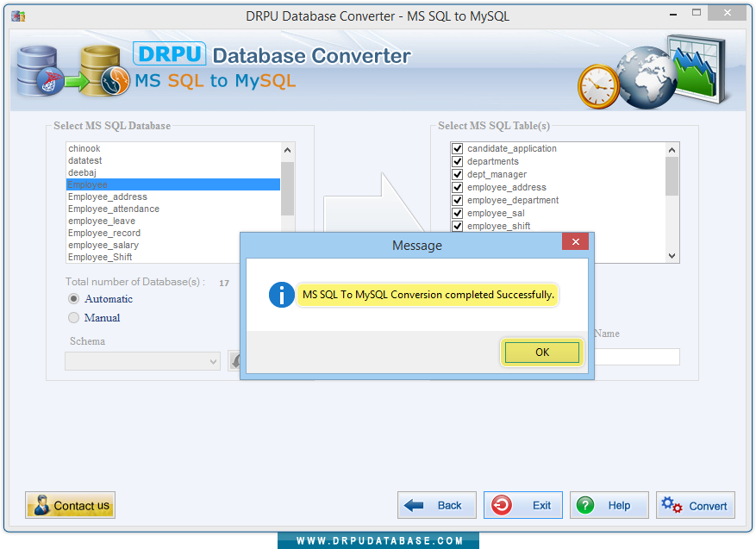Select the employee_leave database
This screenshot has height=549, width=756.
point(172,221)
